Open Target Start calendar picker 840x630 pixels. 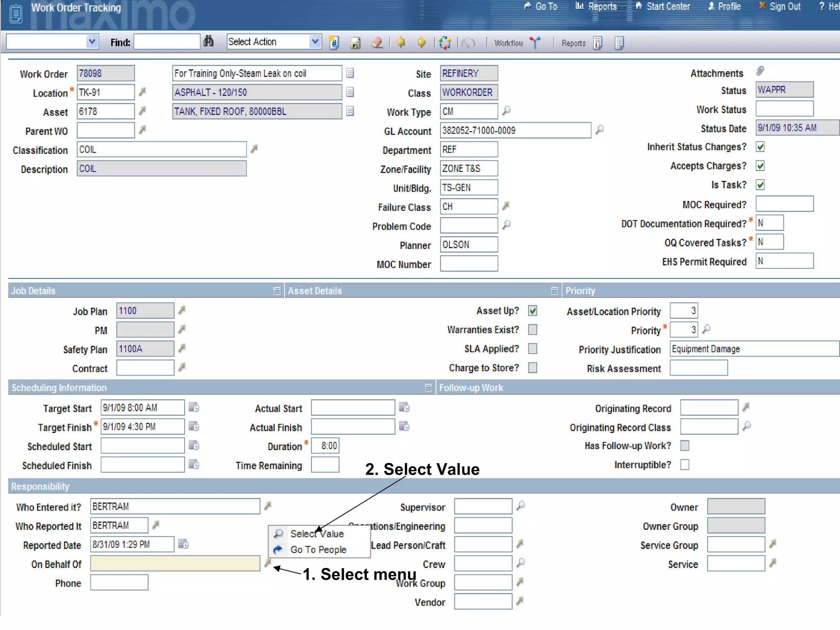pyautogui.click(x=194, y=407)
